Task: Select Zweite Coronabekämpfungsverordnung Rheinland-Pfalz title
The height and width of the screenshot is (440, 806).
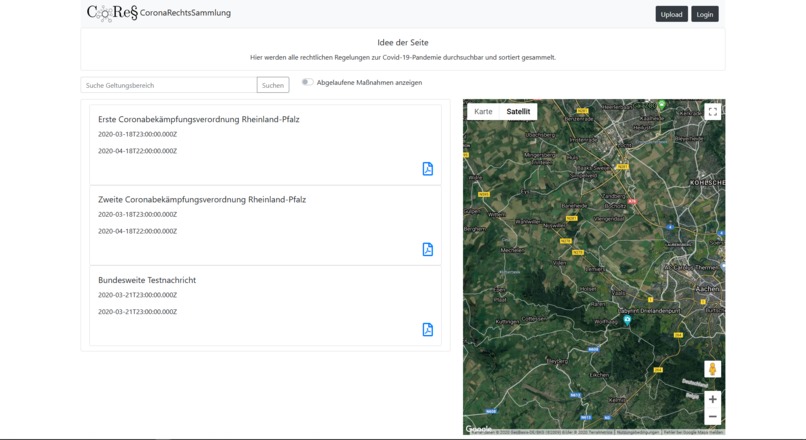Action: coord(202,199)
